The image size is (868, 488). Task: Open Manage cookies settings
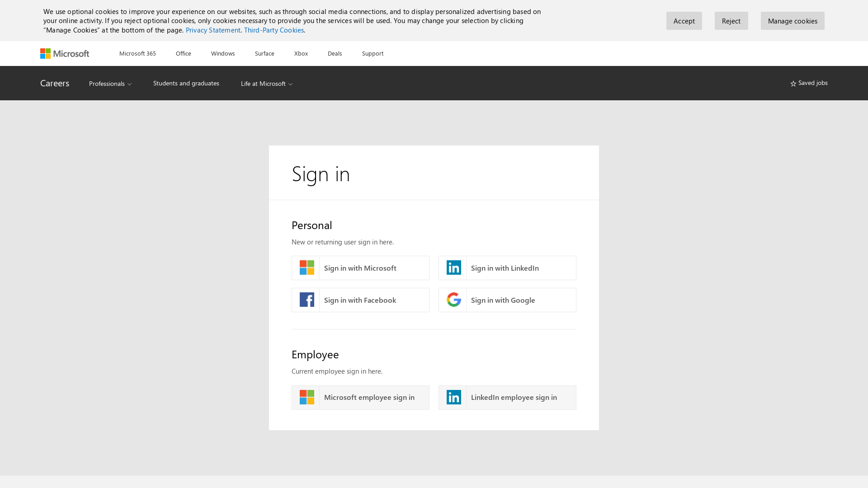coord(793,21)
